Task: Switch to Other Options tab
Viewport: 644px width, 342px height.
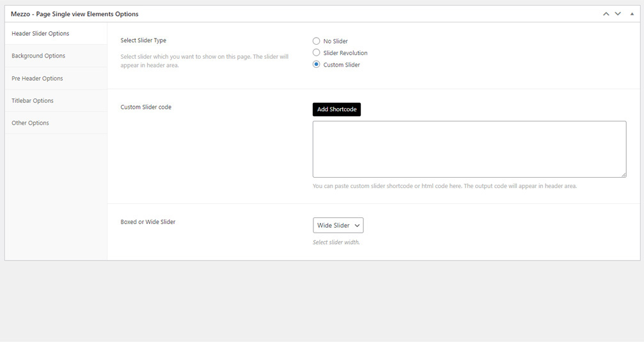Action: coord(30,123)
